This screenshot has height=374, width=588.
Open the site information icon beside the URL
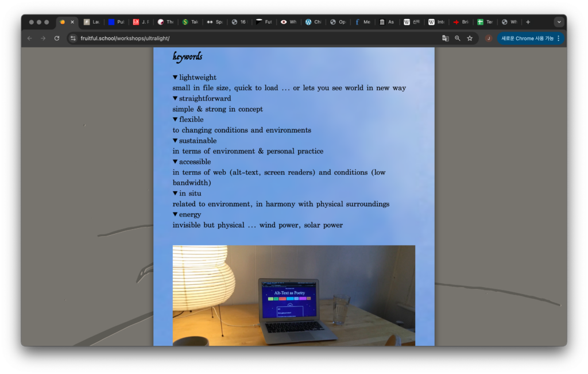click(x=73, y=38)
